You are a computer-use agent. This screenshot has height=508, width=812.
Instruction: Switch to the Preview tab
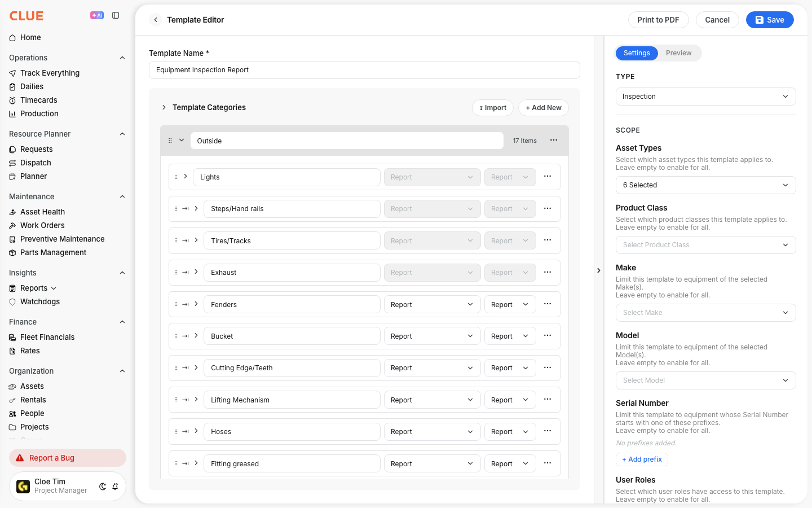[678, 53]
